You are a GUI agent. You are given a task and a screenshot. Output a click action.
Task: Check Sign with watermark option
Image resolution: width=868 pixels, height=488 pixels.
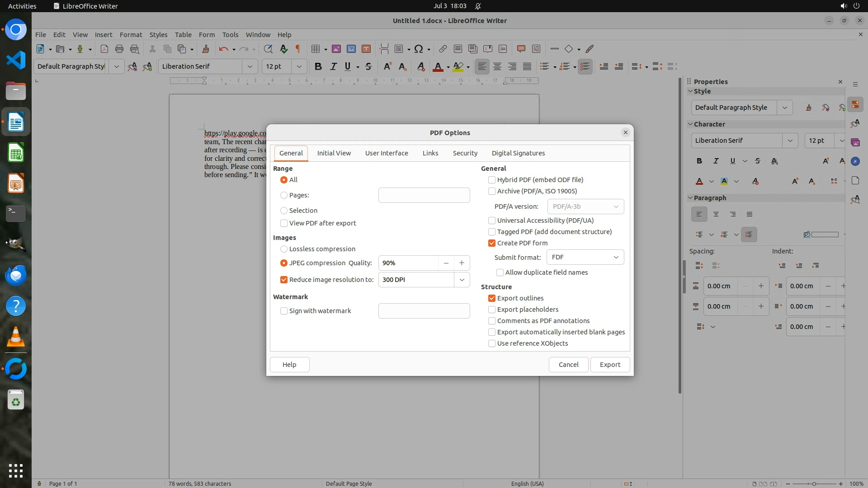pyautogui.click(x=284, y=311)
